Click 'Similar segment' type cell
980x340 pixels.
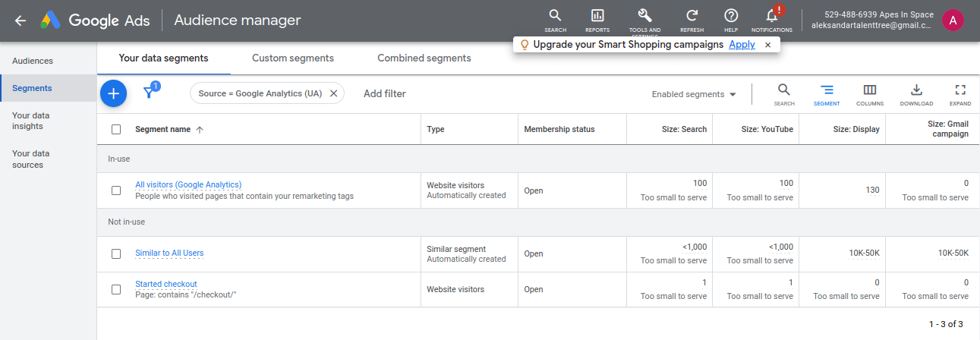pos(456,249)
